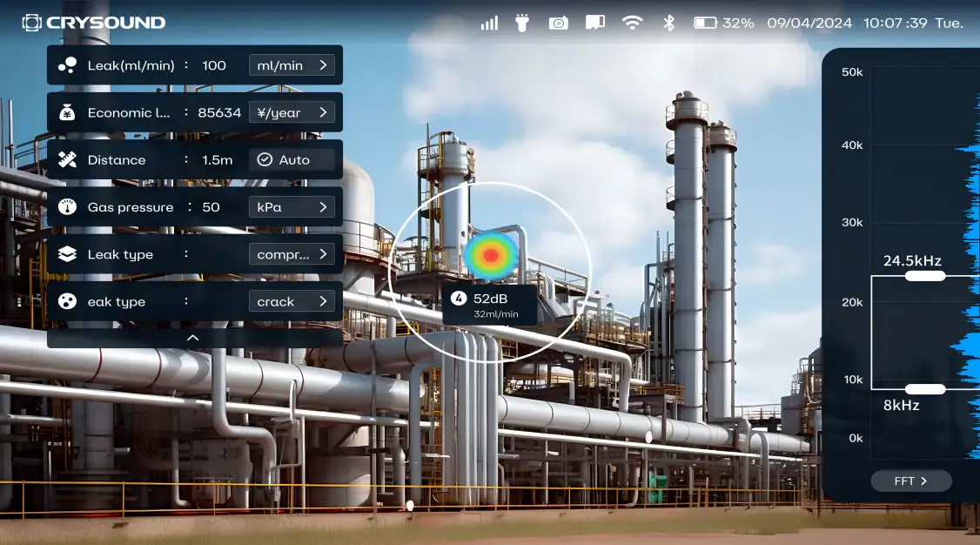This screenshot has width=980, height=545.
Task: Click the battery indicator icon
Action: [704, 23]
